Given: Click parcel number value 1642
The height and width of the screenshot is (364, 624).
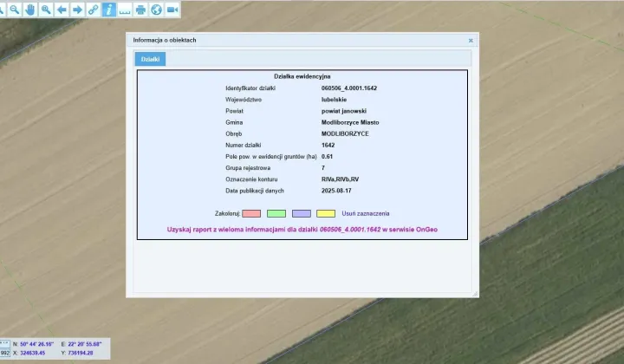Looking at the screenshot, I should click(x=328, y=146).
